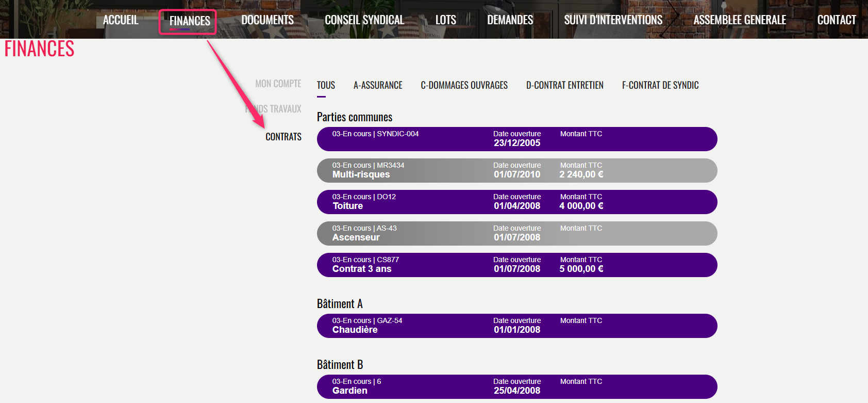The width and height of the screenshot is (868, 403).
Task: Select the Mon Compte side link
Action: (278, 84)
